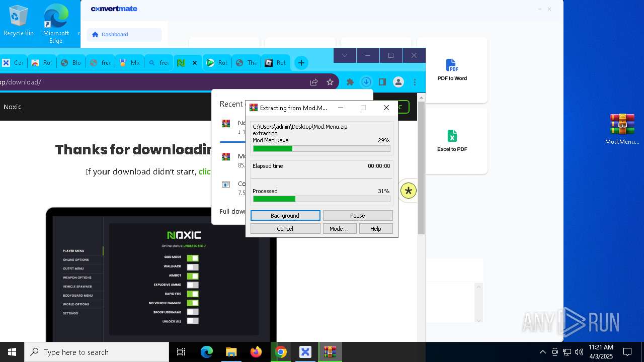The image size is (644, 362).
Task: Open the Windows Start menu
Action: point(12,352)
